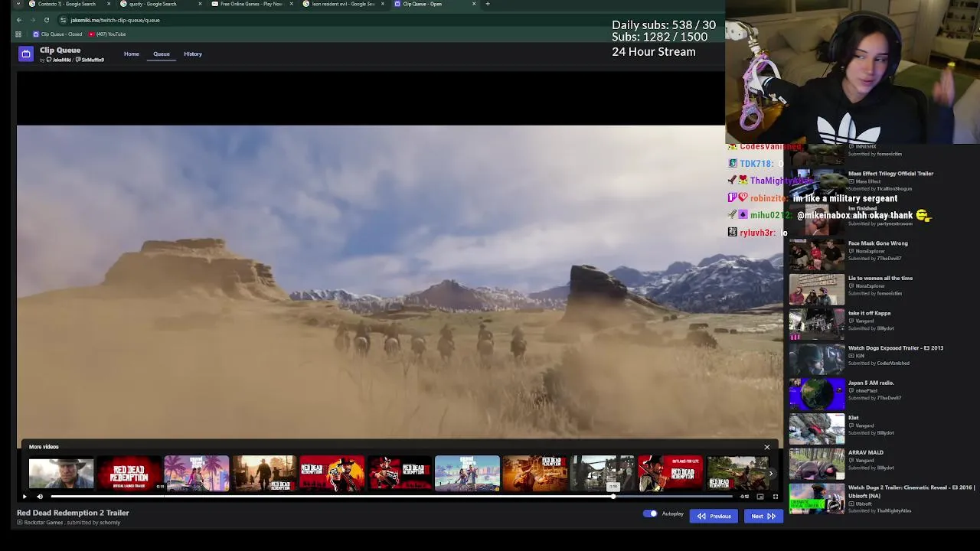Close the 'quotly - Google Search' tab
The width and height of the screenshot is (980, 551).
pyautogui.click(x=200, y=4)
